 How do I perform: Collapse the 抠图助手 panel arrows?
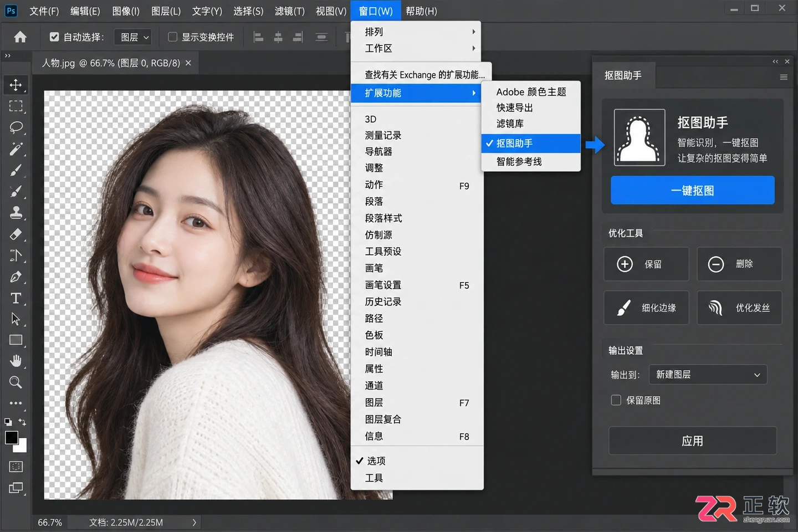coord(775,62)
